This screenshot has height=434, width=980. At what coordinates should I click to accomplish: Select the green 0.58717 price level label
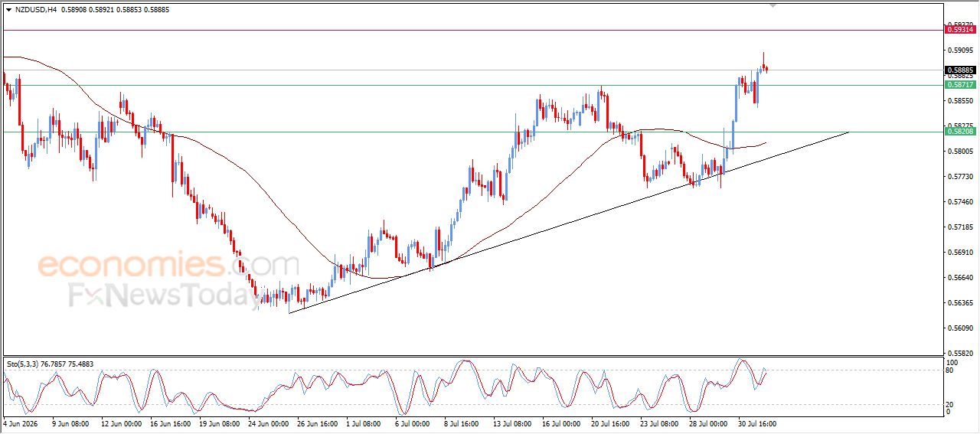(960, 85)
